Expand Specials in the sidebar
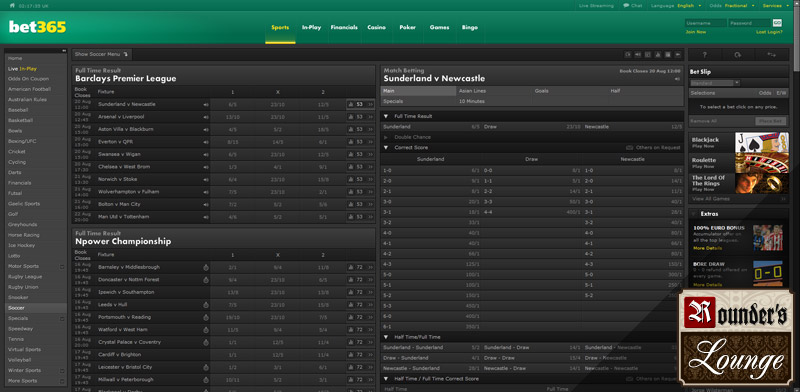This screenshot has width=800, height=392. [62, 318]
